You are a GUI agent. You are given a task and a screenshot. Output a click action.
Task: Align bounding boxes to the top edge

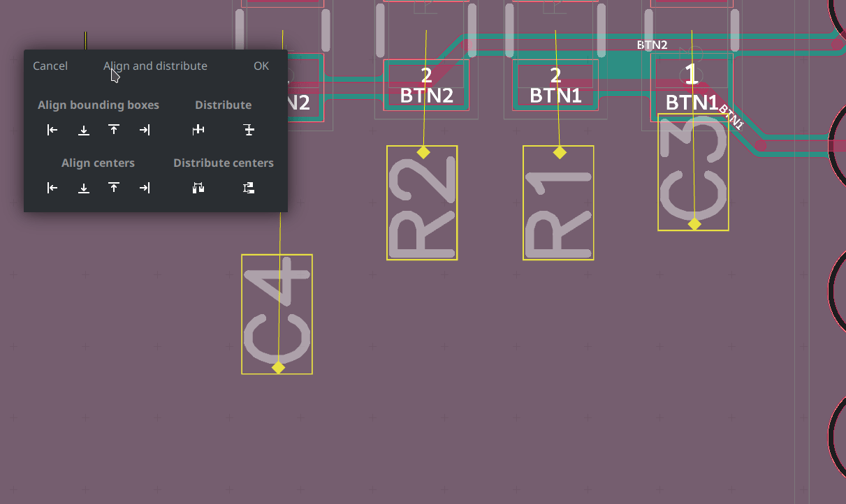(114, 130)
